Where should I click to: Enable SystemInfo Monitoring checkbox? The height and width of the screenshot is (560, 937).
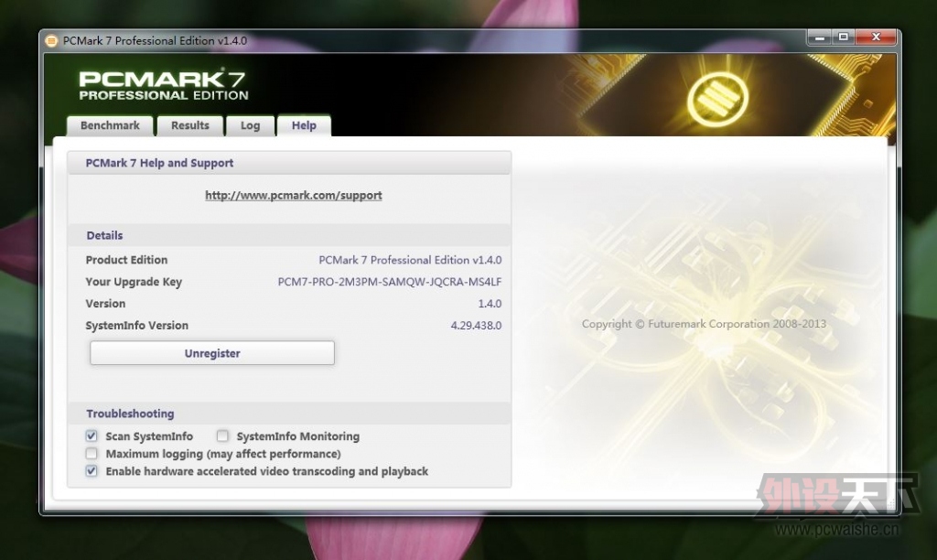click(x=222, y=436)
